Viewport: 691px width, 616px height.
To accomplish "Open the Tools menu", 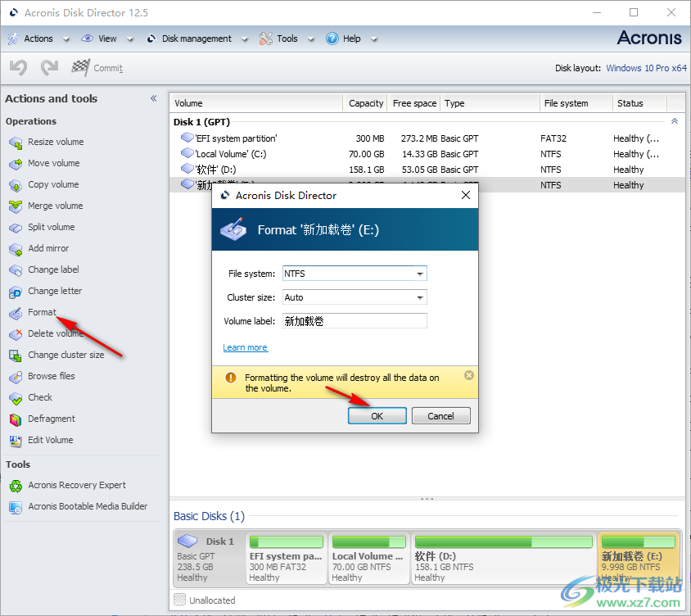I will coord(287,38).
